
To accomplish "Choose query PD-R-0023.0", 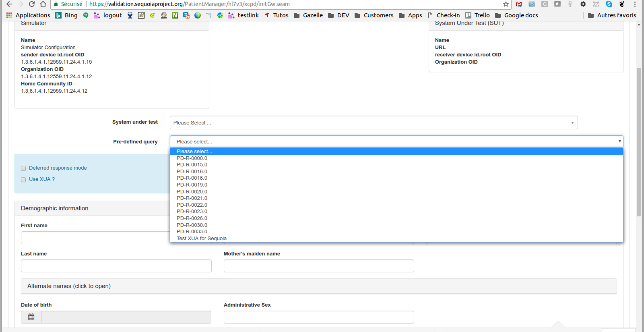I will [x=396, y=212].
